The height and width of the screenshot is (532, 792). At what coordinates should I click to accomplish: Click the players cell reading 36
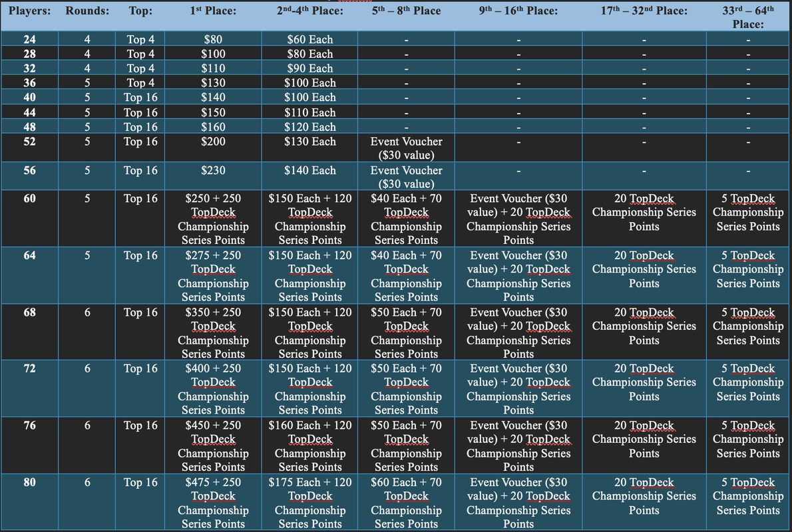30,82
